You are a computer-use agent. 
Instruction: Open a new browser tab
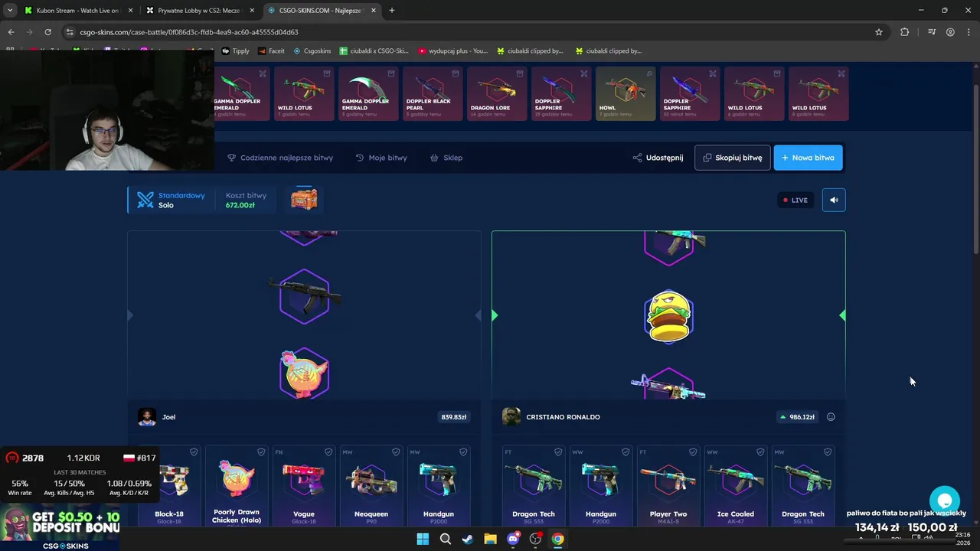pyautogui.click(x=392, y=11)
